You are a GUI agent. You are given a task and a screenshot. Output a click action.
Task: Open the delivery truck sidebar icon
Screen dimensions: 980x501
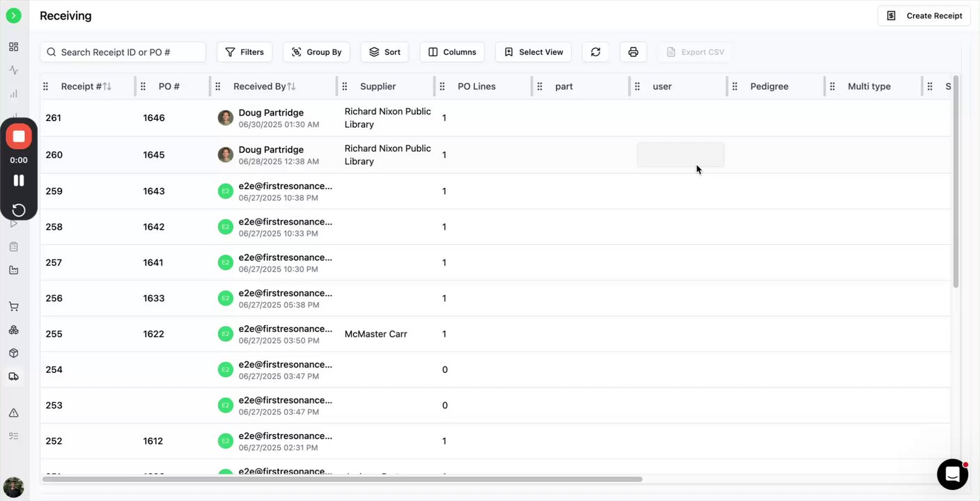tap(13, 376)
